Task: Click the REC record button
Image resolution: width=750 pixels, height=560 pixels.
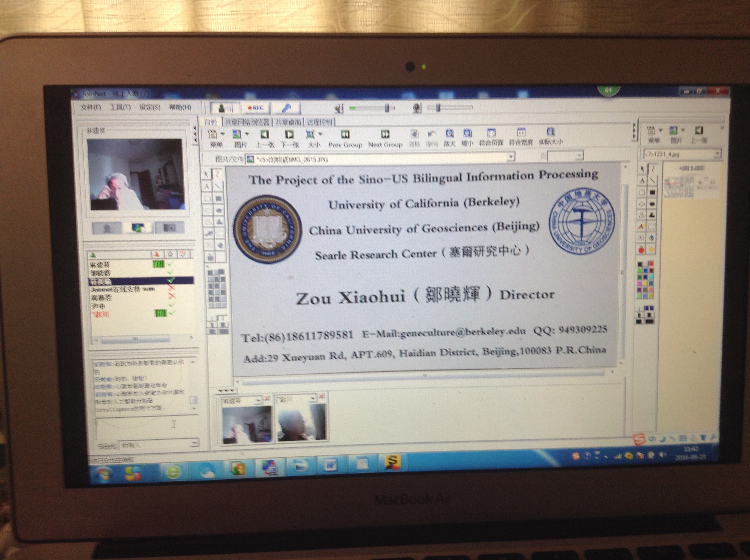Action: [x=256, y=108]
